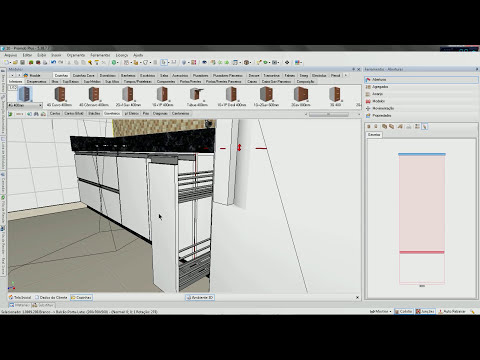Screen dimensions: 480x360
Task: Click the stacked rows icon in Aberturas toolbar
Action: [417, 127]
